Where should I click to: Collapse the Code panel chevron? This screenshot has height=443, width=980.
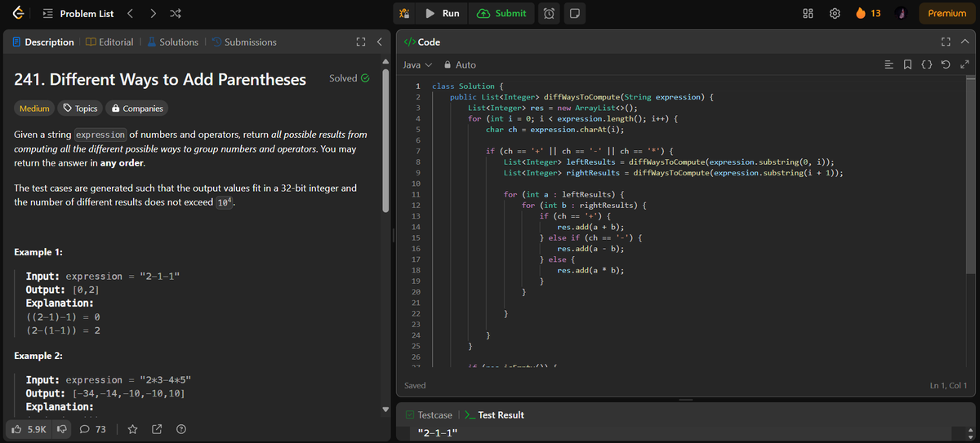tap(964, 42)
